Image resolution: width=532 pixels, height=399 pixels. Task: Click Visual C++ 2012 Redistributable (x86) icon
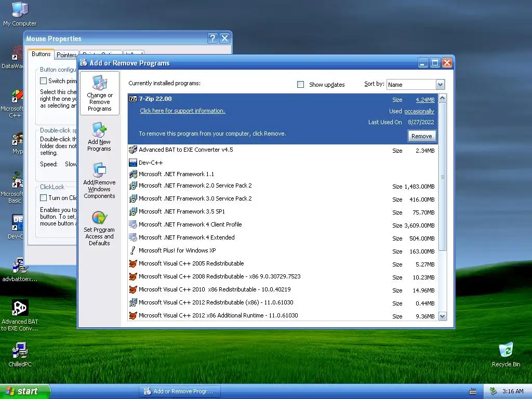[133, 302]
